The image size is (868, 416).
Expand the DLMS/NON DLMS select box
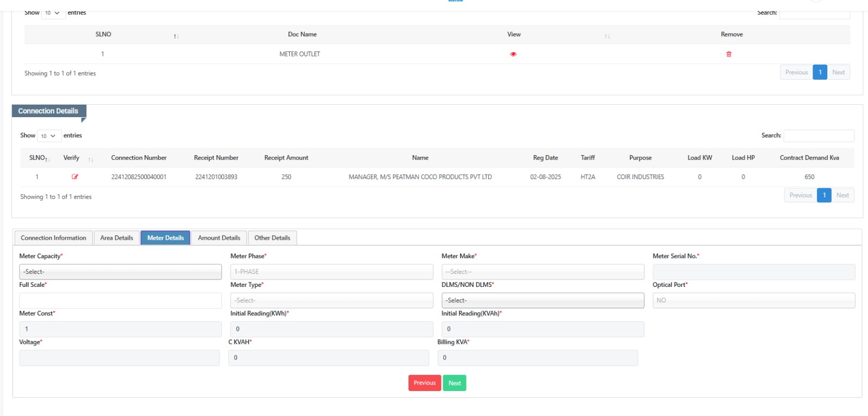542,300
